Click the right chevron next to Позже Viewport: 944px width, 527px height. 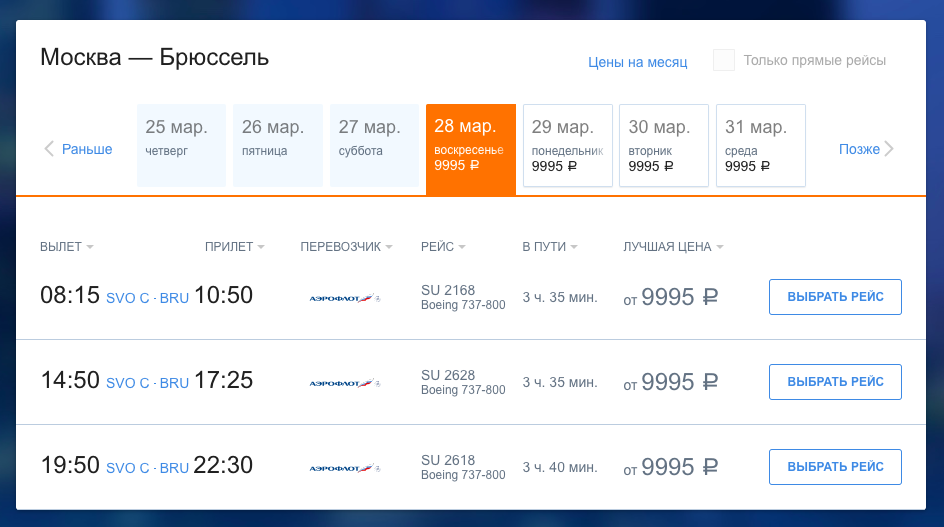point(889,149)
